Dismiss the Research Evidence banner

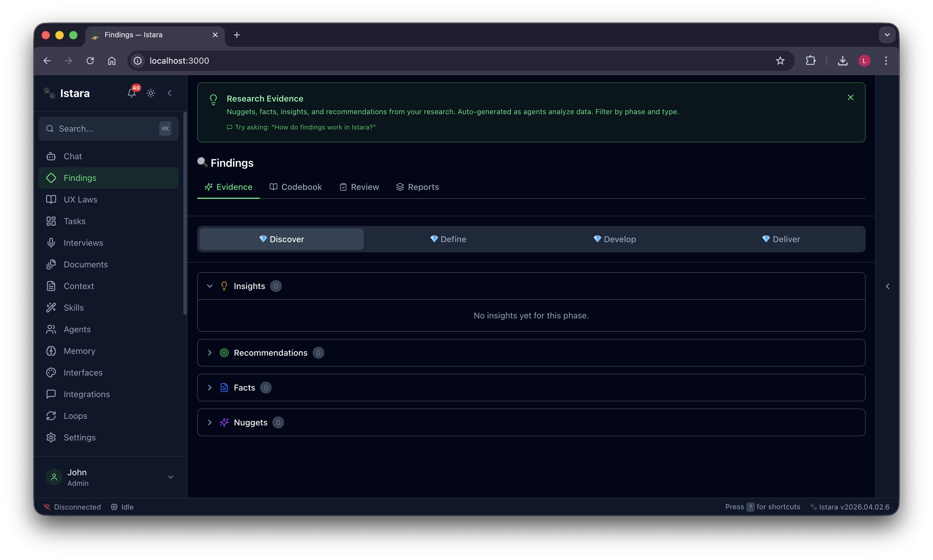[x=850, y=97]
